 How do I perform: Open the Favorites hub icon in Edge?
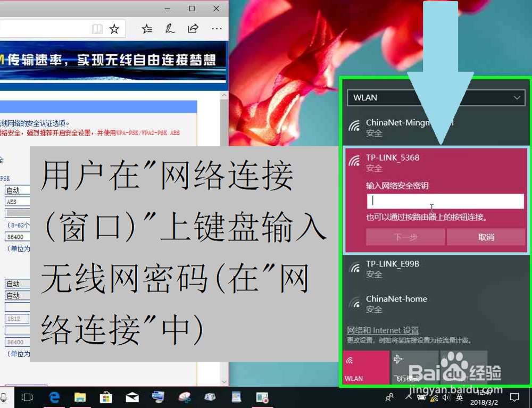click(x=147, y=30)
